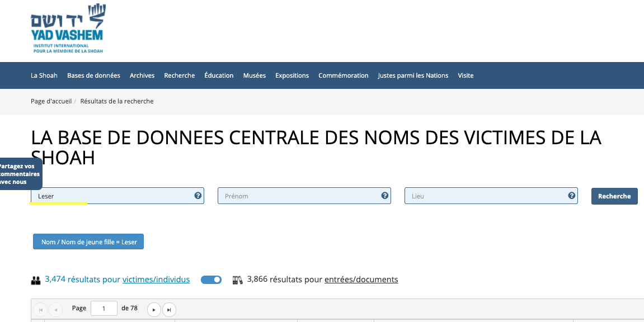Open the Partagez vos commentaires feedback tab
This screenshot has width=644, height=322.
pos(20,174)
